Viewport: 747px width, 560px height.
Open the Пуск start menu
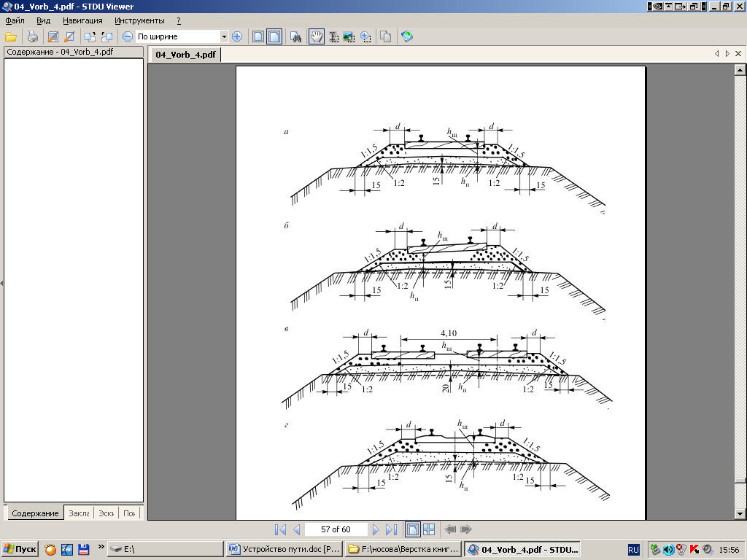tap(20, 549)
